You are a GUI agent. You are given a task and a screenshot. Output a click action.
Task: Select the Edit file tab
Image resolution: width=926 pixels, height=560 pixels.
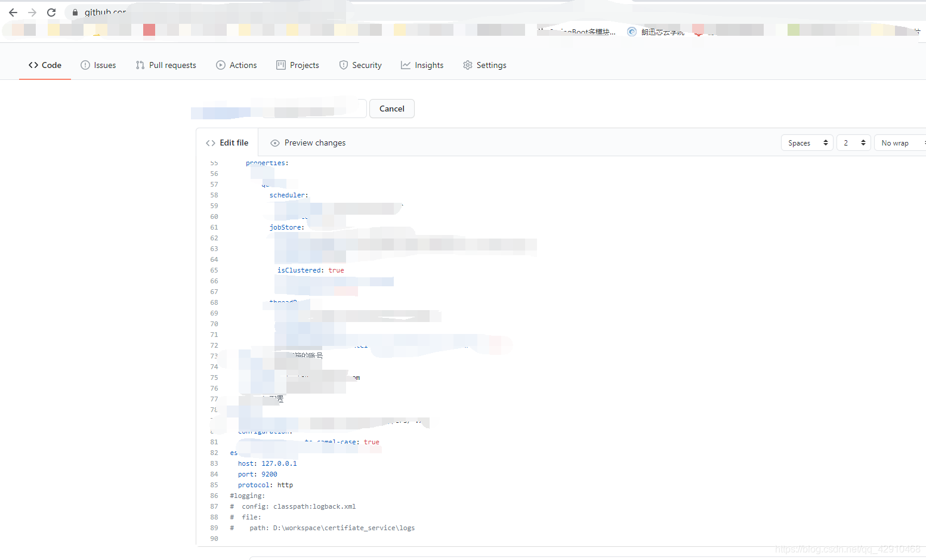(227, 143)
